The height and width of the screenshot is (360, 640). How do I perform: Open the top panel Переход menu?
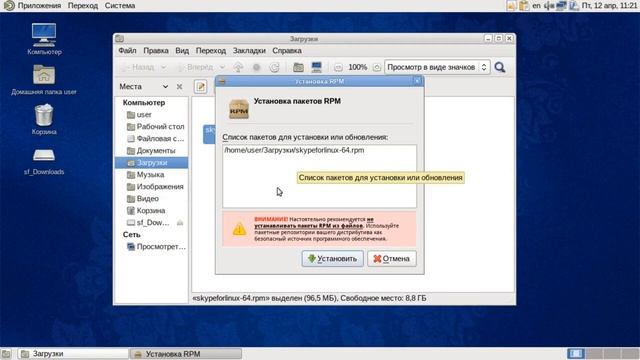[83, 6]
